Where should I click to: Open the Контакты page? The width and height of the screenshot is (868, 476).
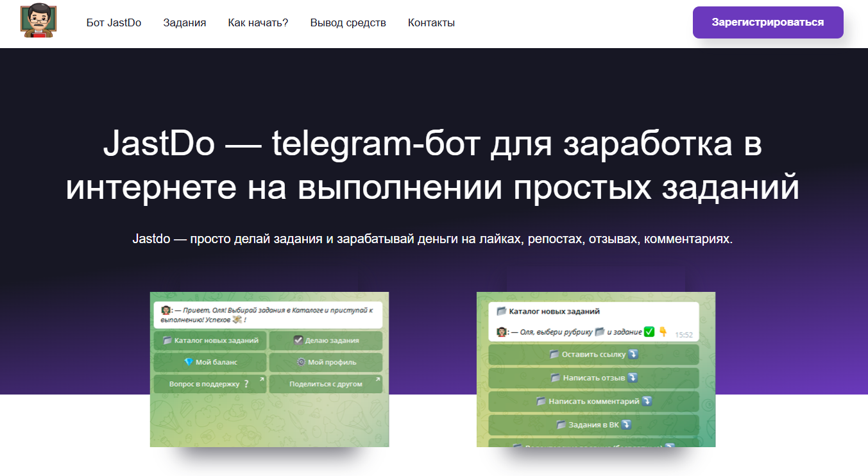coord(431,23)
